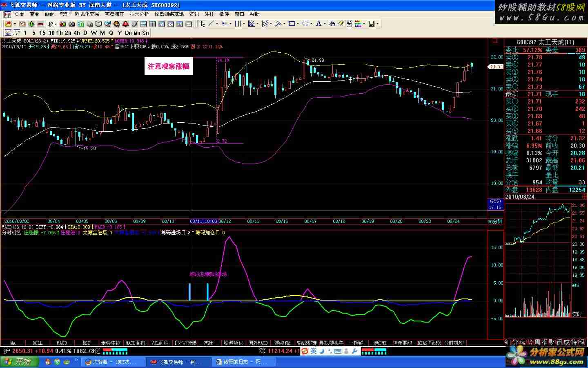Click the lock drawings icon
This screenshot has width=588, height=368.
coord(349,24)
